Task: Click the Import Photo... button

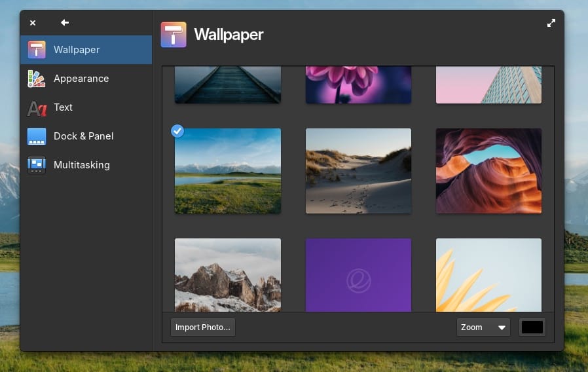Action: pyautogui.click(x=203, y=327)
